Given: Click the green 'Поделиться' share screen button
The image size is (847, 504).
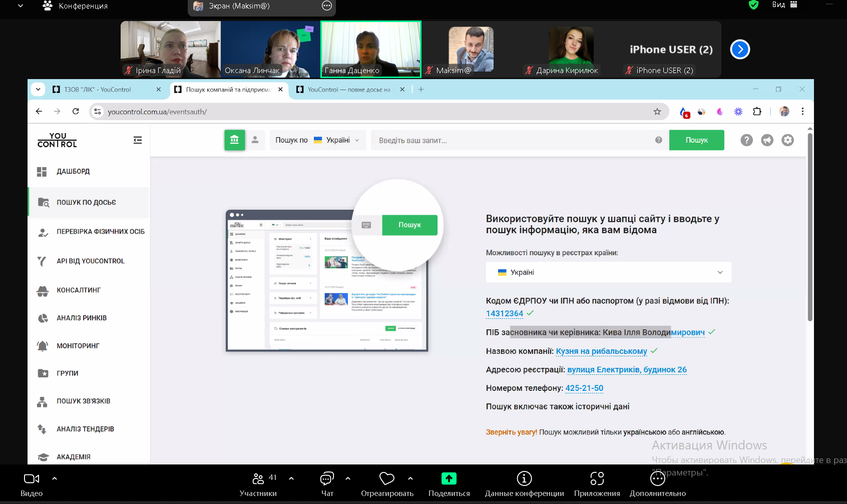Looking at the screenshot, I should click(449, 479).
